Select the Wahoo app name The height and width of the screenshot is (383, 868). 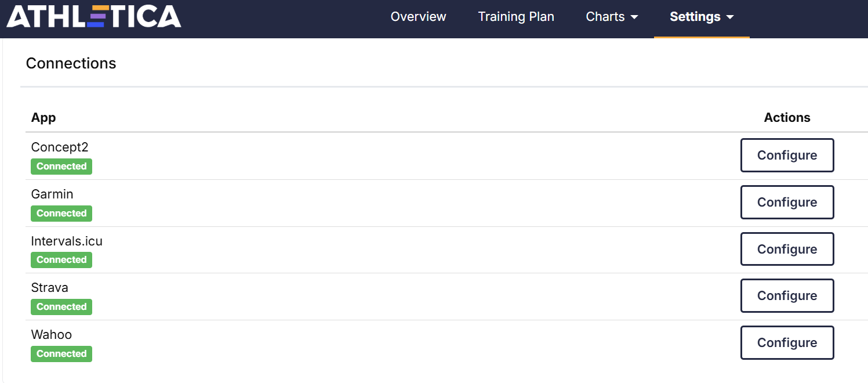52,335
